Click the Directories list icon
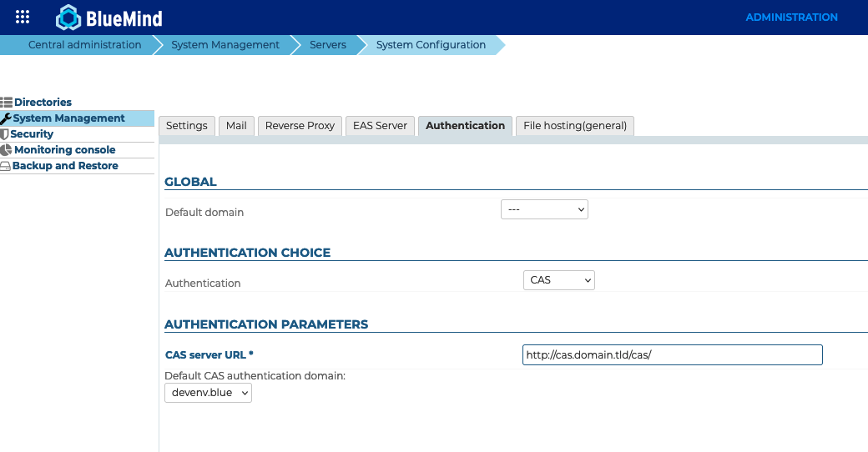The width and height of the screenshot is (868, 452). coord(7,103)
